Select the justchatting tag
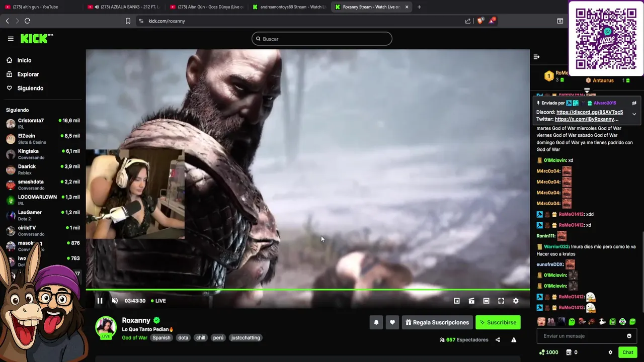The image size is (644, 362). coord(246,338)
